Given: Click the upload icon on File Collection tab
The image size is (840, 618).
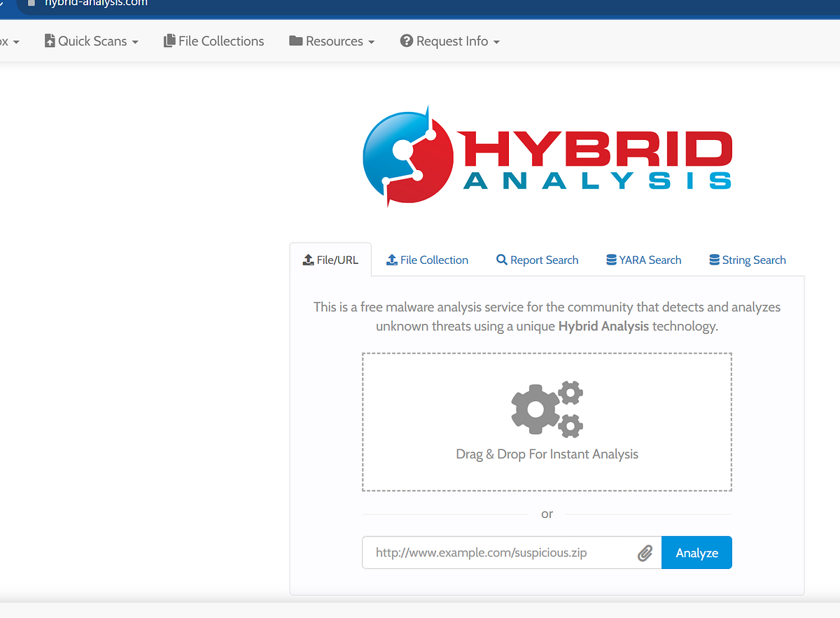Looking at the screenshot, I should point(391,260).
